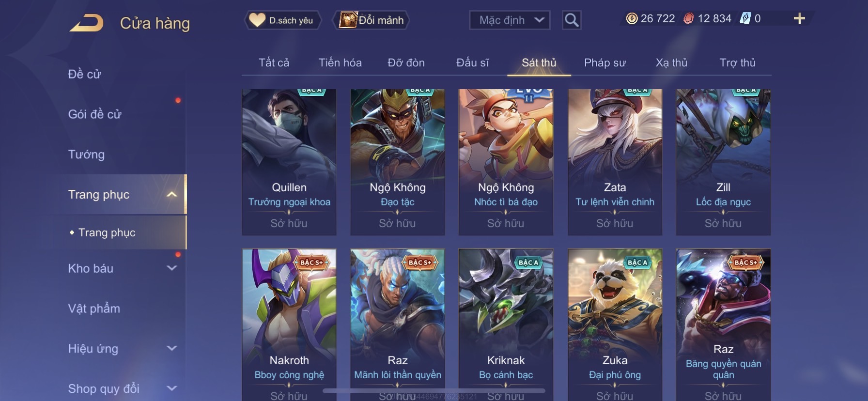868x401 pixels.
Task: Select the Xạ thủ tab
Action: pos(671,62)
